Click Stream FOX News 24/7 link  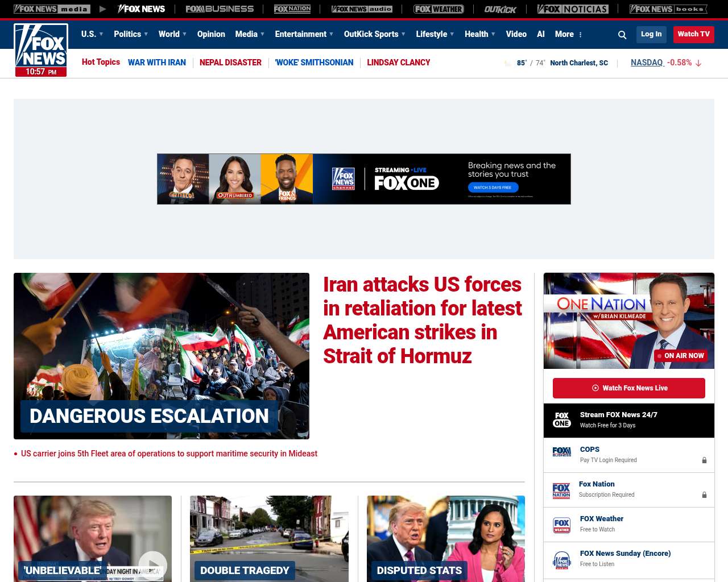coord(619,415)
